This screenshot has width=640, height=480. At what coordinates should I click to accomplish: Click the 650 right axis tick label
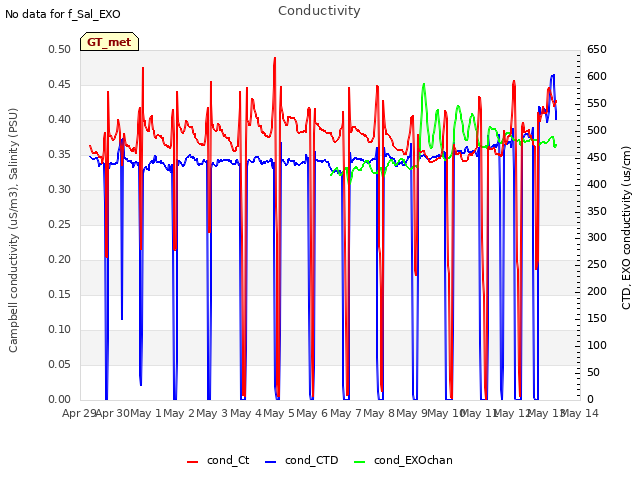click(x=597, y=49)
